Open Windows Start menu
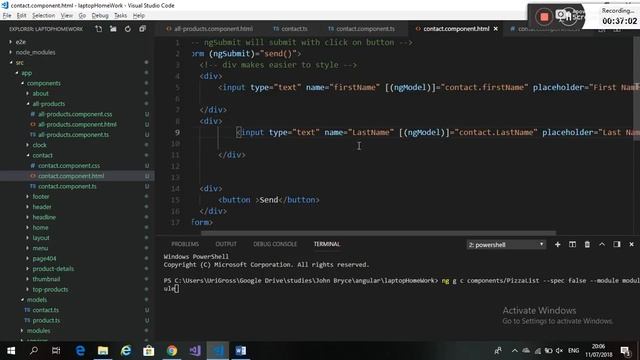 tap(11, 351)
